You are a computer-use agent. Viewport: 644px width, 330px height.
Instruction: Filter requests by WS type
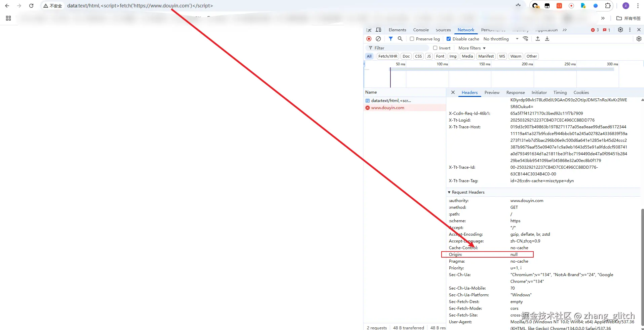coord(502,56)
